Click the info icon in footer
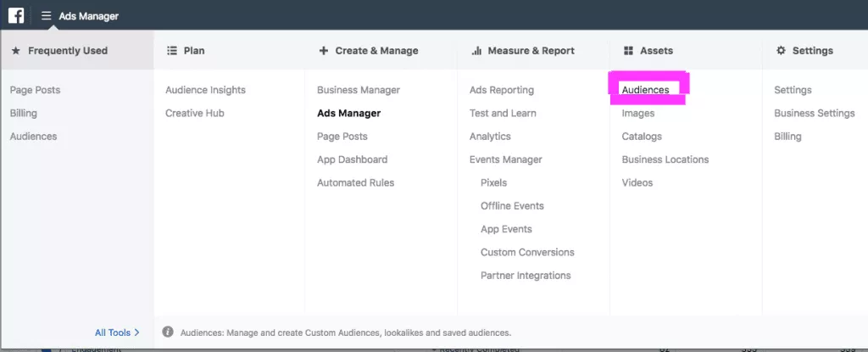Image resolution: width=868 pixels, height=352 pixels. tap(168, 332)
